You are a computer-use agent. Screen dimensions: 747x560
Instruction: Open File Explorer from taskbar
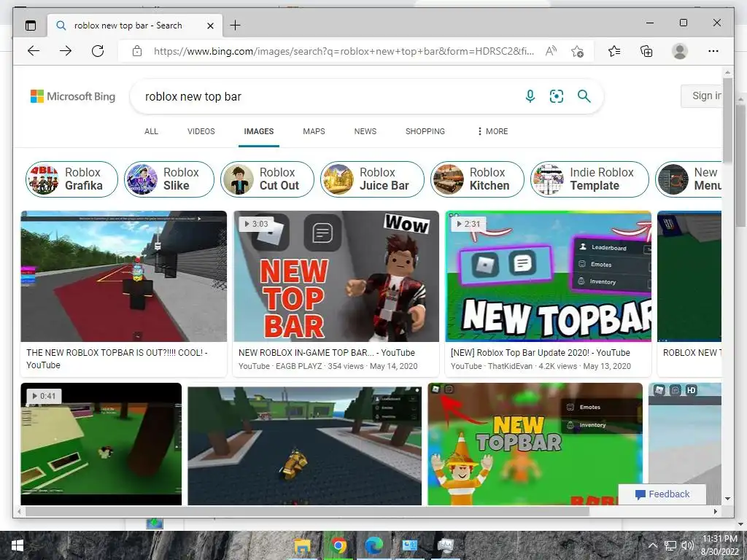point(302,545)
